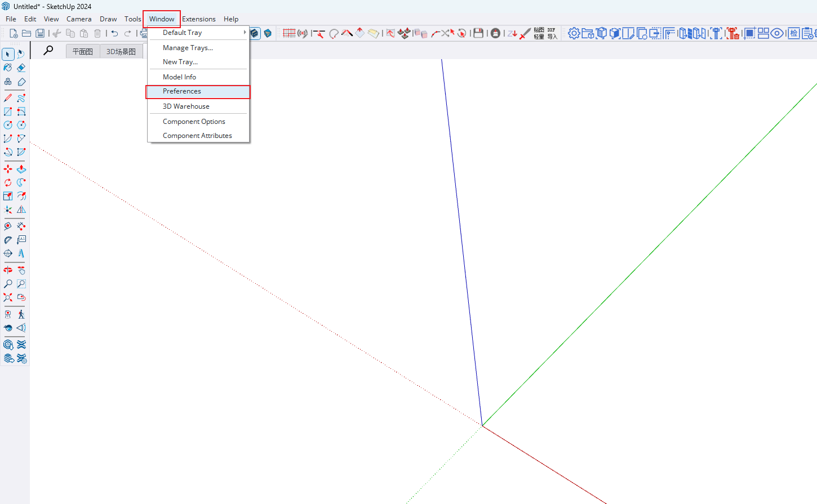Toggle the eye visibility icon in top toolbar
Viewport: 817px width, 504px height.
pos(777,33)
